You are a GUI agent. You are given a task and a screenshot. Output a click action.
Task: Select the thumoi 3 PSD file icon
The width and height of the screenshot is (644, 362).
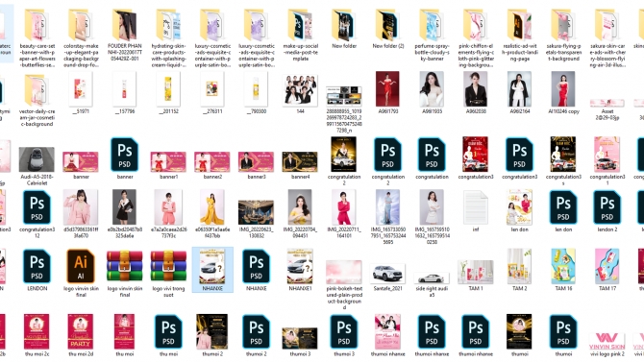[x=344, y=331]
